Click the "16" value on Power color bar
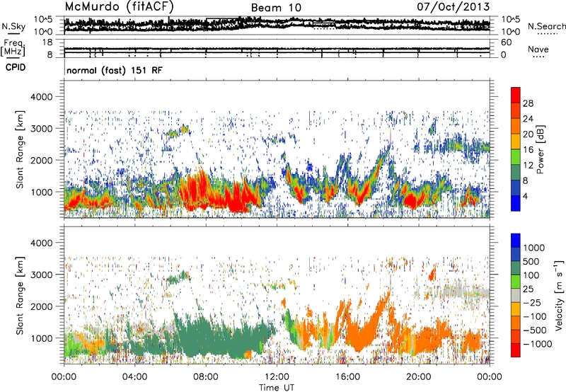 [528, 150]
